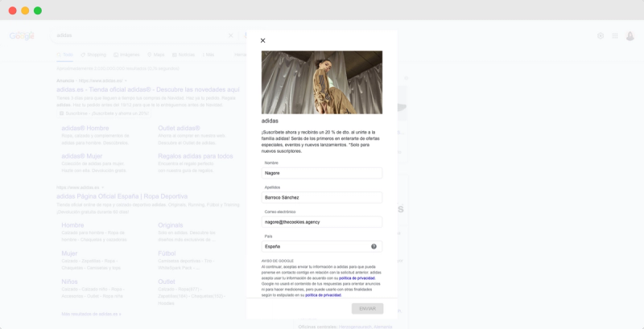Select the Maps search tab
Image resolution: width=644 pixels, height=329 pixels.
click(x=156, y=55)
